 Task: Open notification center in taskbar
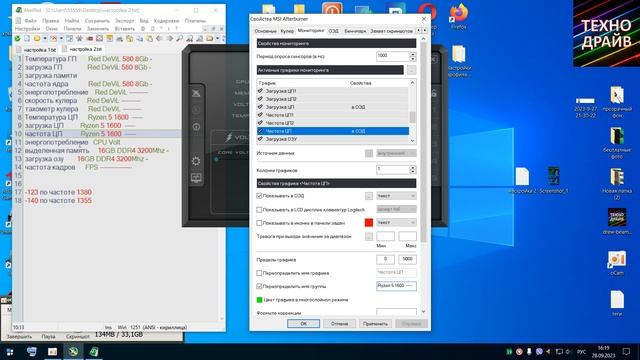click(627, 351)
